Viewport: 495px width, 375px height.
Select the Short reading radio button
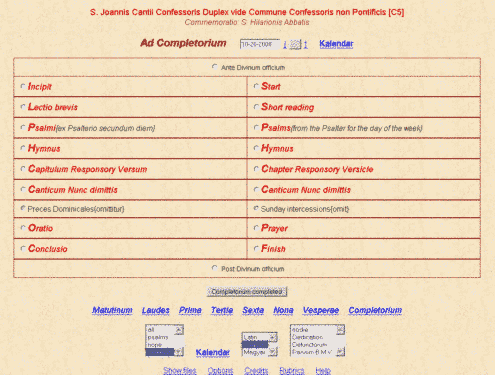(x=256, y=107)
